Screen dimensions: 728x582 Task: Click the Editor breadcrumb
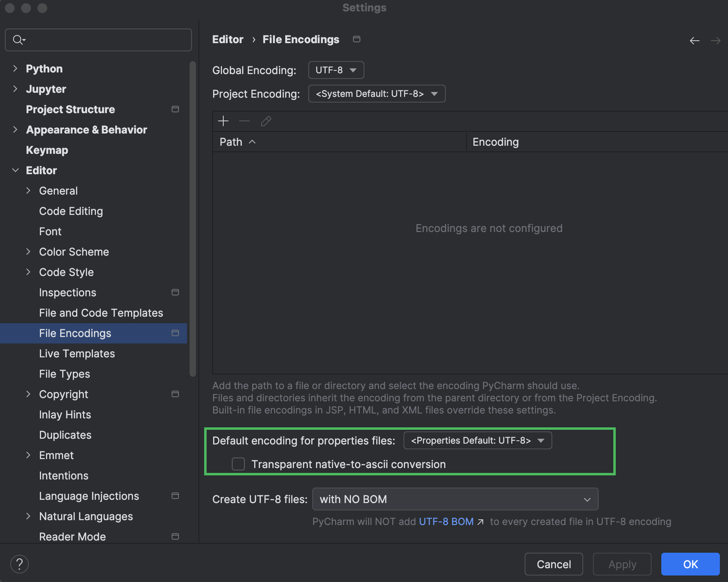pos(228,39)
